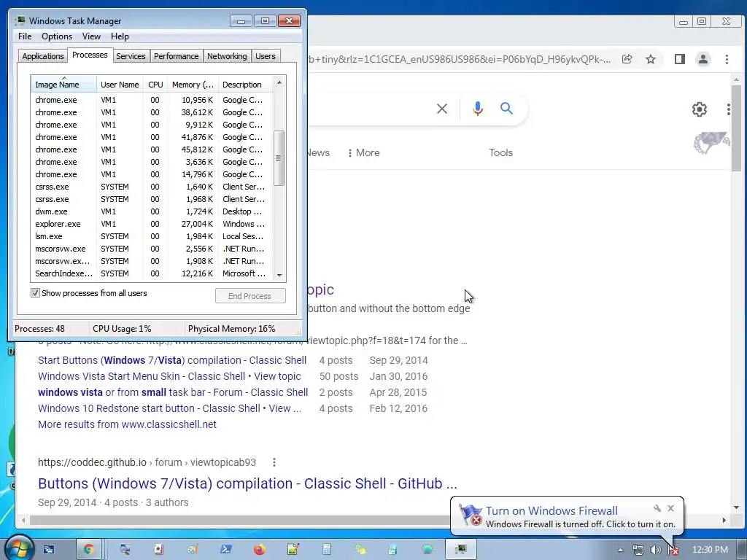This screenshot has height=560, width=747.
Task: Open the Solitaire cards taskbar icon
Action: click(x=158, y=550)
